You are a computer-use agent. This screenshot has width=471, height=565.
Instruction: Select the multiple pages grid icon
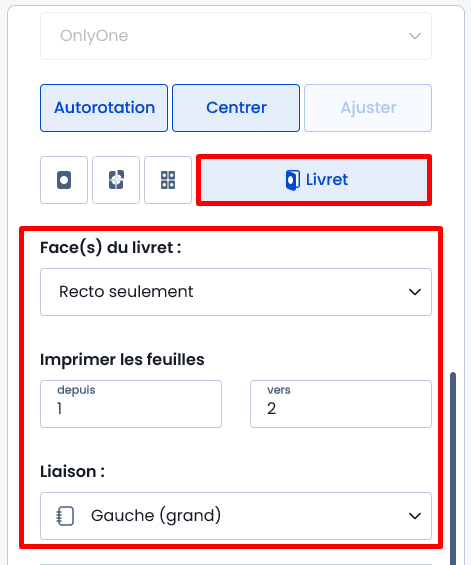pos(168,180)
